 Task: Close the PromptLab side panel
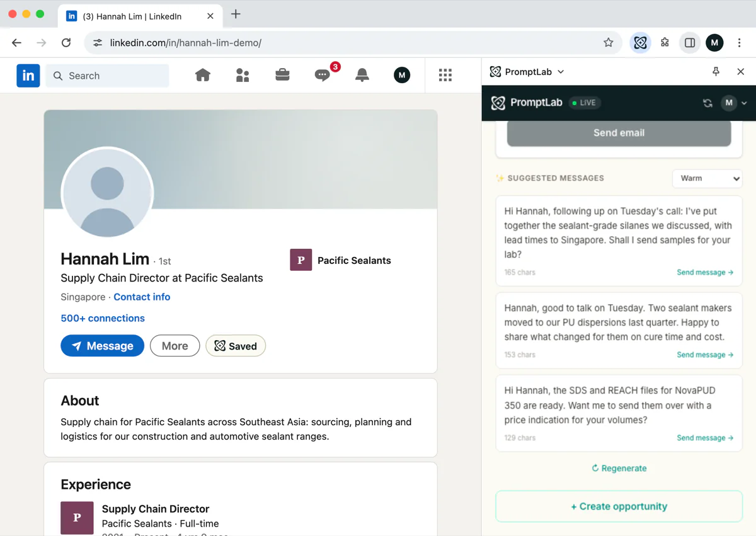click(x=741, y=72)
